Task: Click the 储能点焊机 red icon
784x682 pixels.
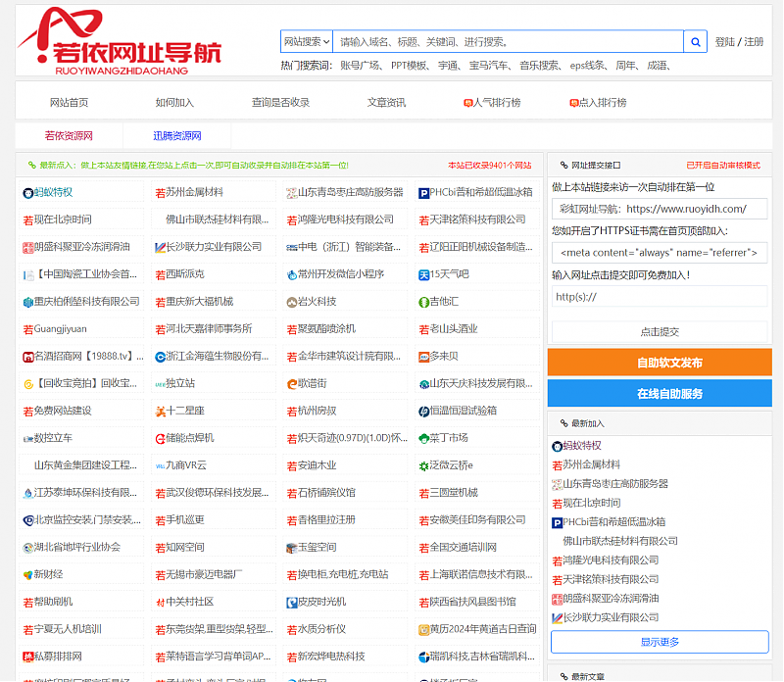Action: click(x=160, y=439)
